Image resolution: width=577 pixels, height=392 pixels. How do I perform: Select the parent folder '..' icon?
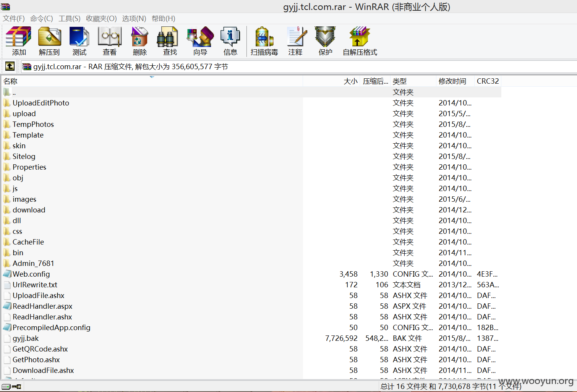click(7, 92)
